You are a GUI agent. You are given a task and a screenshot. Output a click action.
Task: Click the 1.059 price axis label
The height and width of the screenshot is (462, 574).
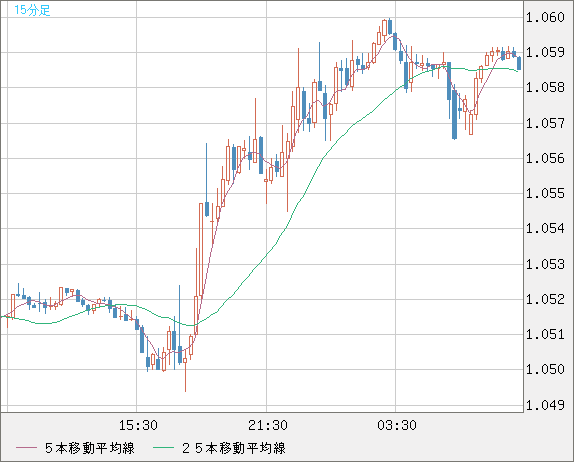coord(545,52)
